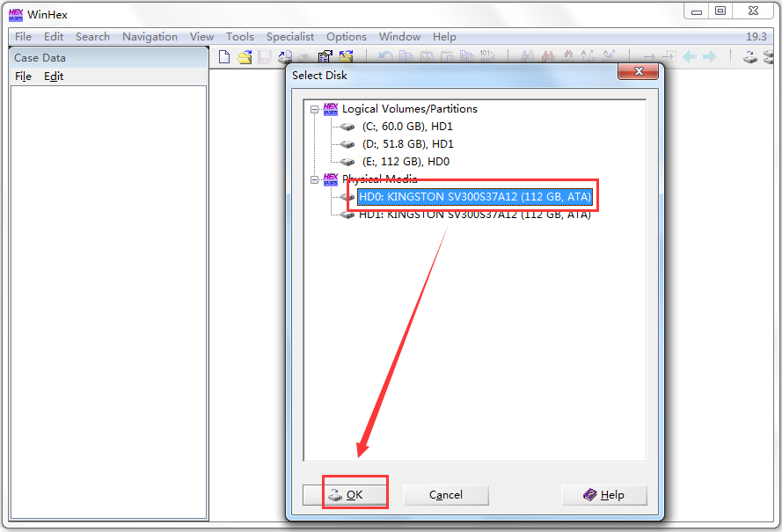The image size is (782, 532).
Task: Select the C: 60.0 GB volume
Action: (407, 127)
